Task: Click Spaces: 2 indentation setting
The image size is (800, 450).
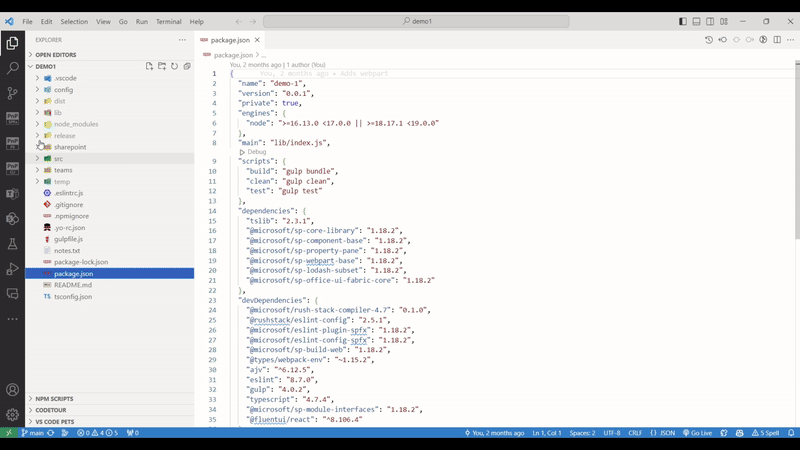Action: [582, 433]
